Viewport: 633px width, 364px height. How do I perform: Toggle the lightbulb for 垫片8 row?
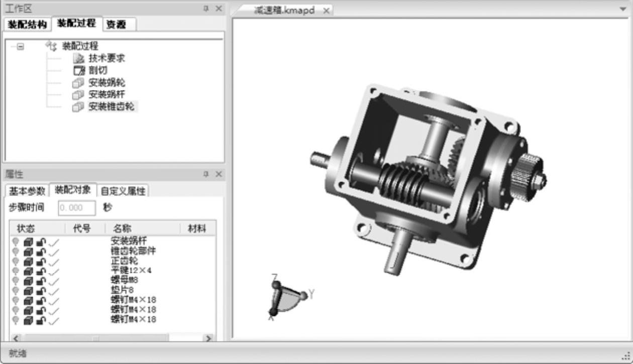click(x=16, y=290)
